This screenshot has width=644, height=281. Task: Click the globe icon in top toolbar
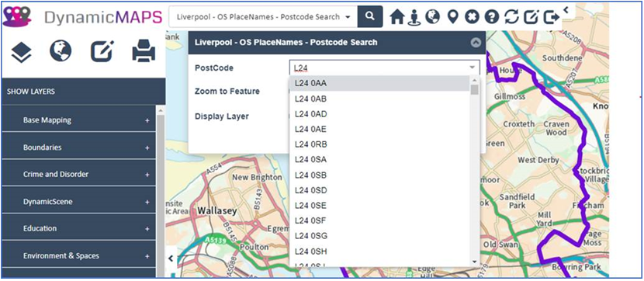click(432, 16)
